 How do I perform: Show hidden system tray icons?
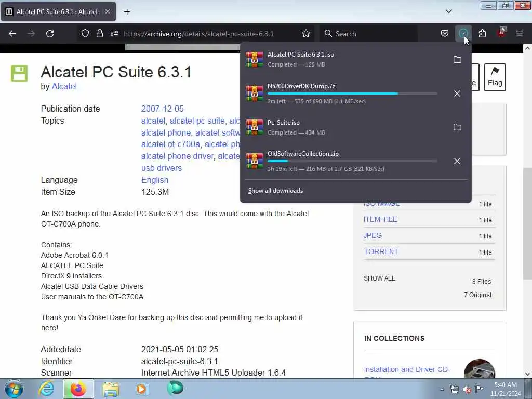click(442, 389)
